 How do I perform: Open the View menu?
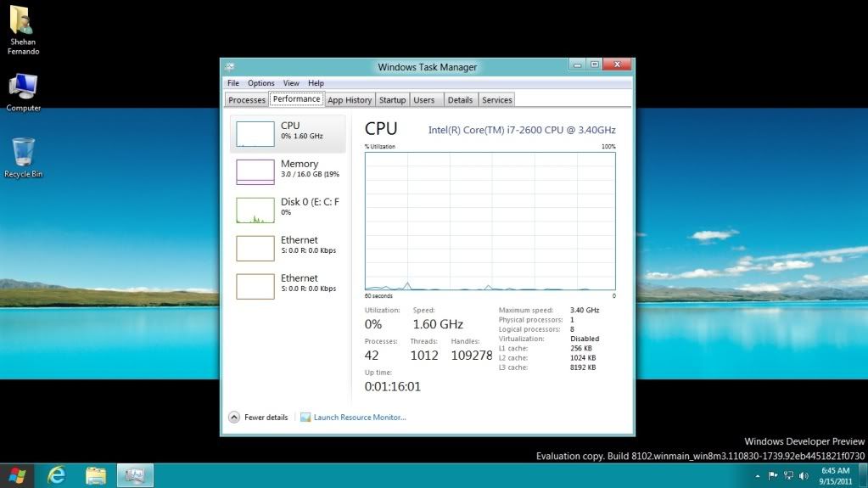pos(291,83)
